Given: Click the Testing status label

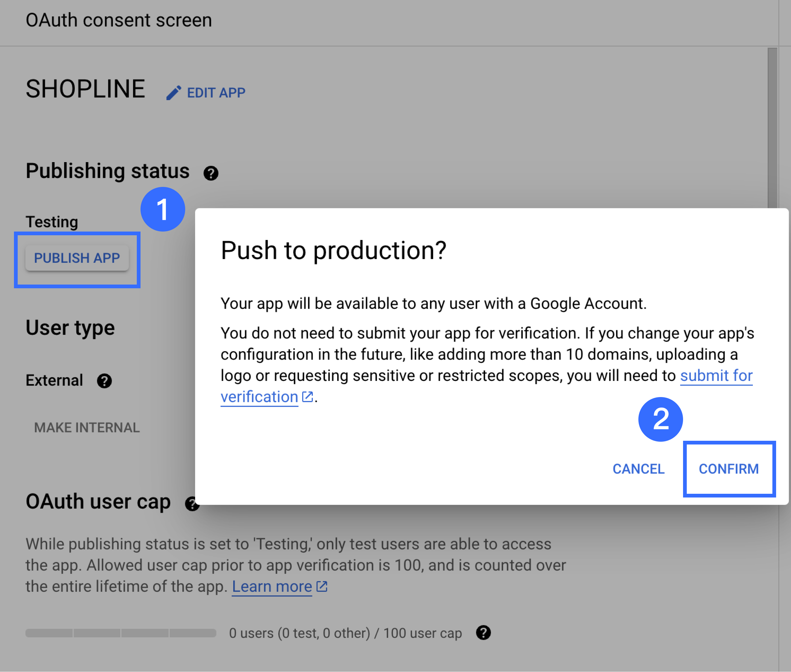Looking at the screenshot, I should coord(52,222).
